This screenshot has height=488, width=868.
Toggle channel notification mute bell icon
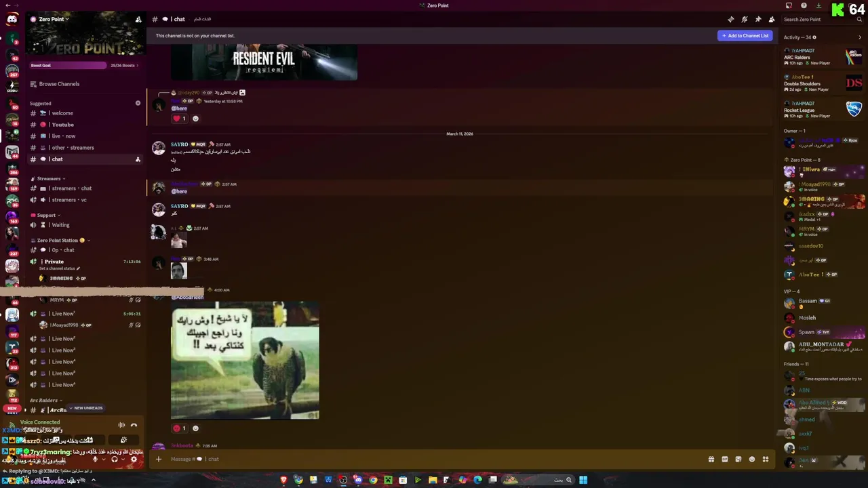(744, 19)
